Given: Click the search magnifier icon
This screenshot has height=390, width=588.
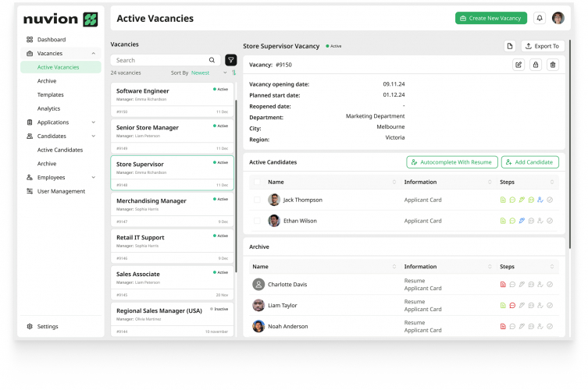Looking at the screenshot, I should [x=212, y=60].
